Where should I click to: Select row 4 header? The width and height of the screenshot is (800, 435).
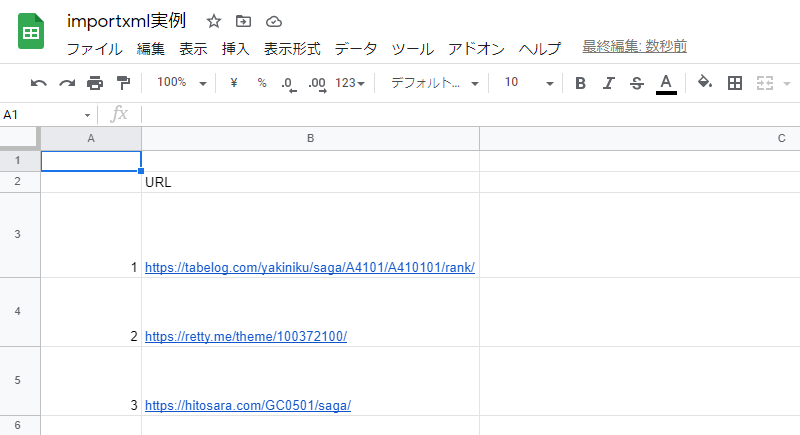tap(18, 312)
